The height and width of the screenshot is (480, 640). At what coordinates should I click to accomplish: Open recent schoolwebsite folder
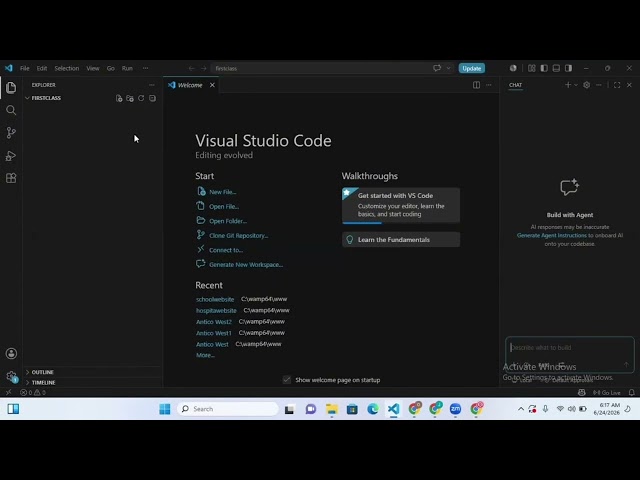coord(215,299)
